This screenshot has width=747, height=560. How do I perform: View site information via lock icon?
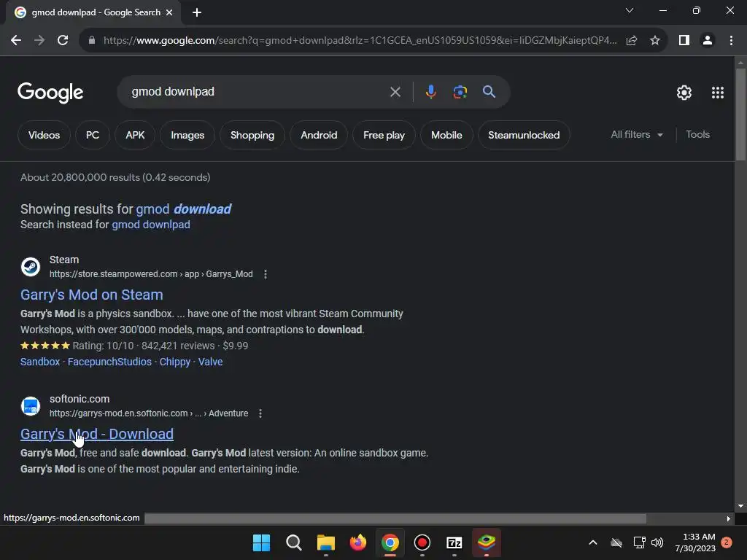point(92,41)
